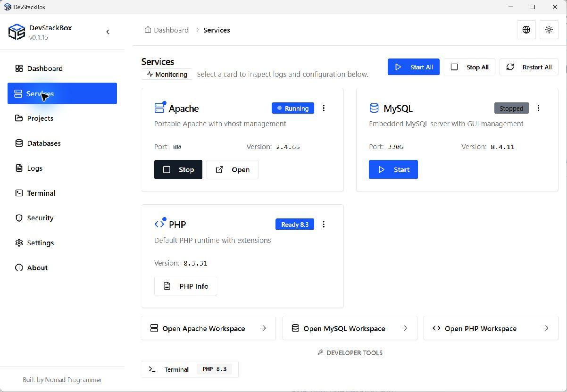Open Apache in browser with Open button
This screenshot has width=567, height=392.
[x=233, y=169]
